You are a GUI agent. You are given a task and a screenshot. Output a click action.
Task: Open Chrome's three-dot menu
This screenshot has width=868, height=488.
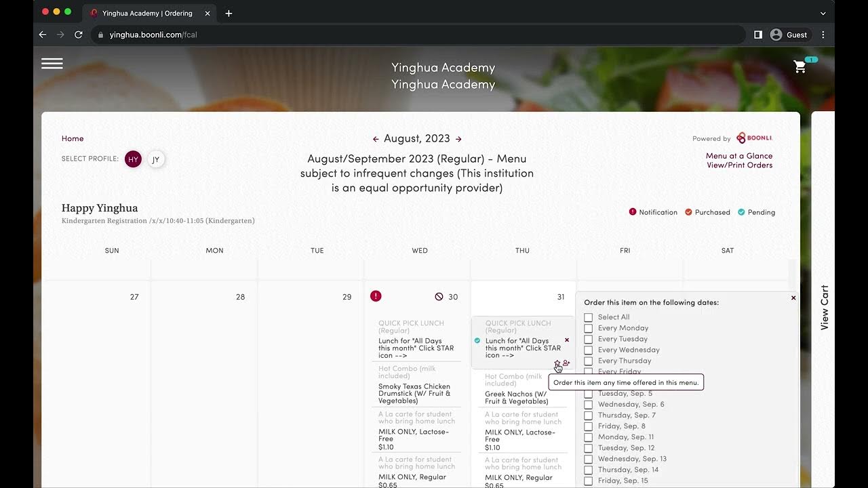(x=823, y=35)
